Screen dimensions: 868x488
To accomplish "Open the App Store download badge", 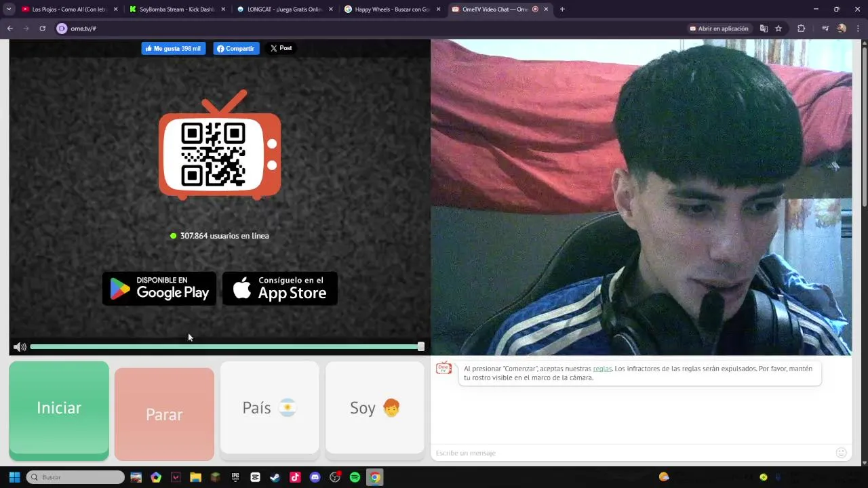I will pos(280,288).
